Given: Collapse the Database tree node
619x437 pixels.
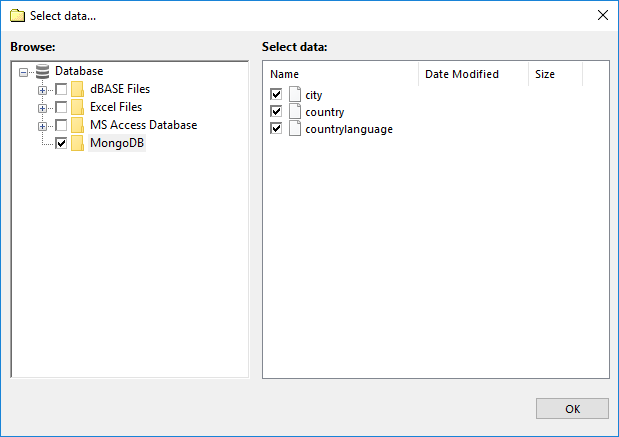Looking at the screenshot, I should tap(24, 72).
